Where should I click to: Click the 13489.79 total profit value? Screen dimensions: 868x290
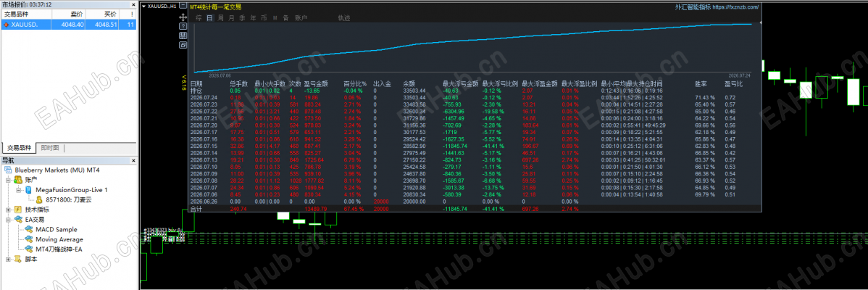(x=315, y=210)
